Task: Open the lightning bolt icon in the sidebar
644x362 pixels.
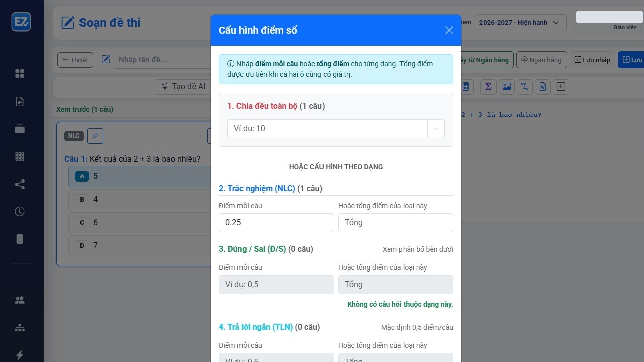Action: pos(20,355)
